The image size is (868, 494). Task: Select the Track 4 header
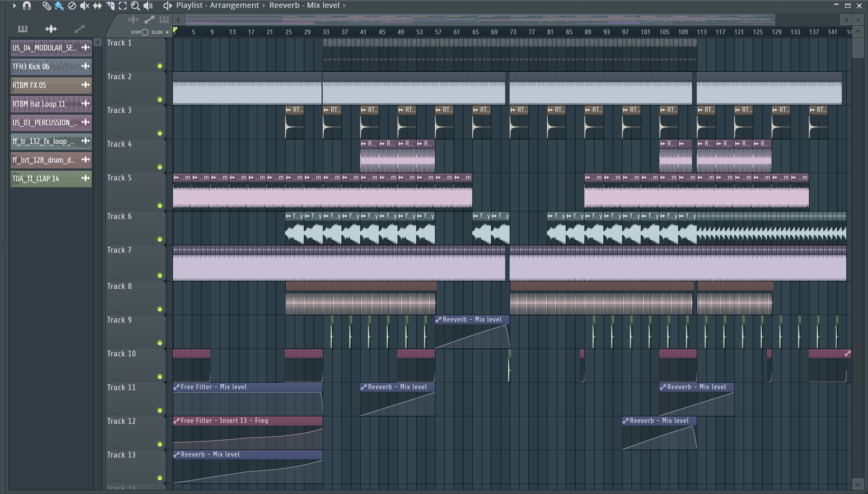(136, 155)
